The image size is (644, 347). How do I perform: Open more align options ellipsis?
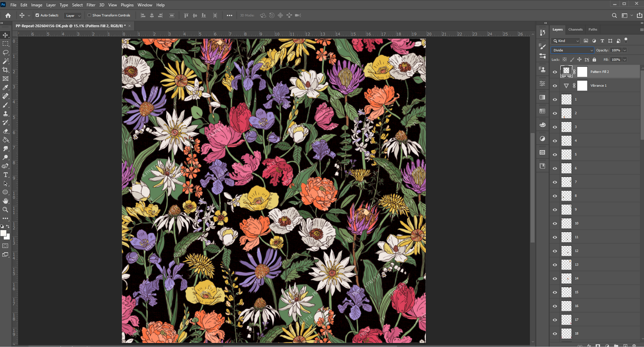230,15
